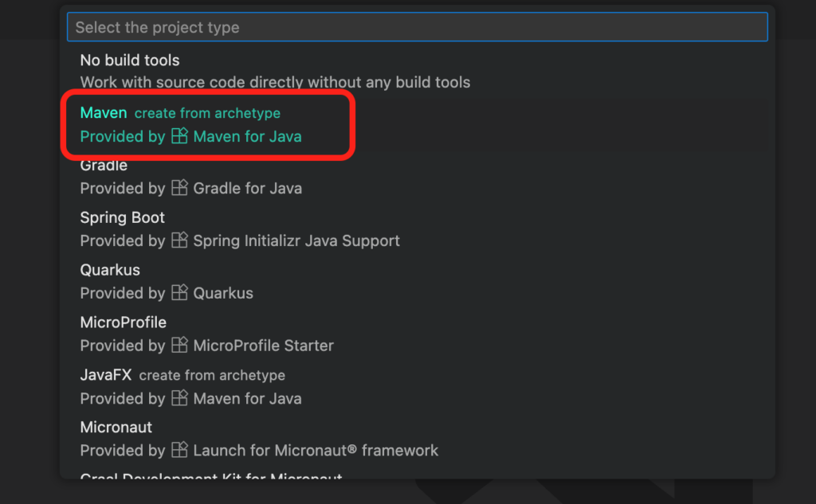This screenshot has height=504, width=816.
Task: Click the extension icon in the Quarkus row
Action: (179, 292)
